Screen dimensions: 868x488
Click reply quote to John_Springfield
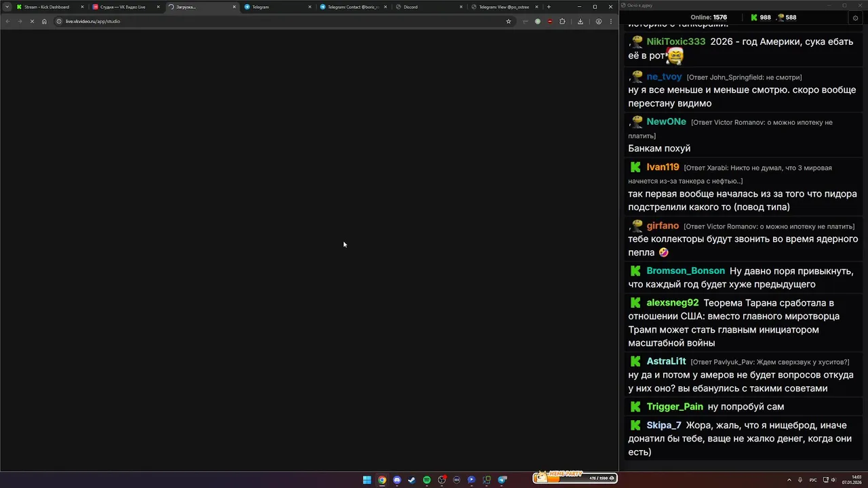744,77
